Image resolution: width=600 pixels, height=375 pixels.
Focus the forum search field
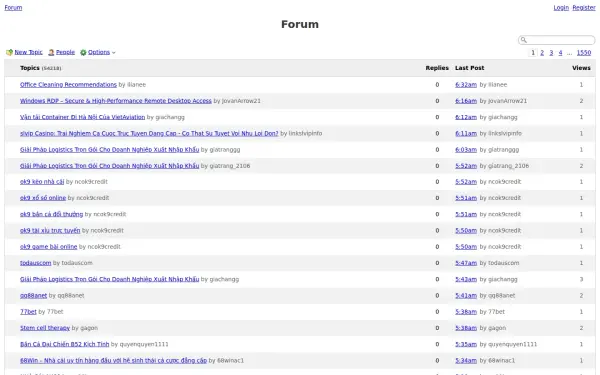(x=557, y=40)
